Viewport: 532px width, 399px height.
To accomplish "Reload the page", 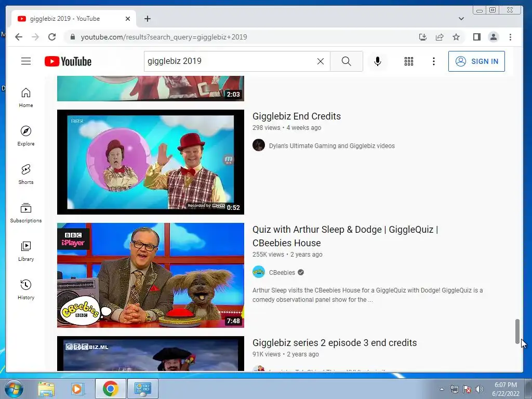I will pyautogui.click(x=52, y=37).
